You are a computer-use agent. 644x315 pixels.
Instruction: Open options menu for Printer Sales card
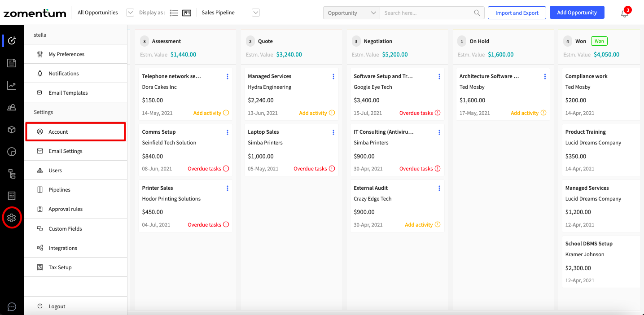228,188
